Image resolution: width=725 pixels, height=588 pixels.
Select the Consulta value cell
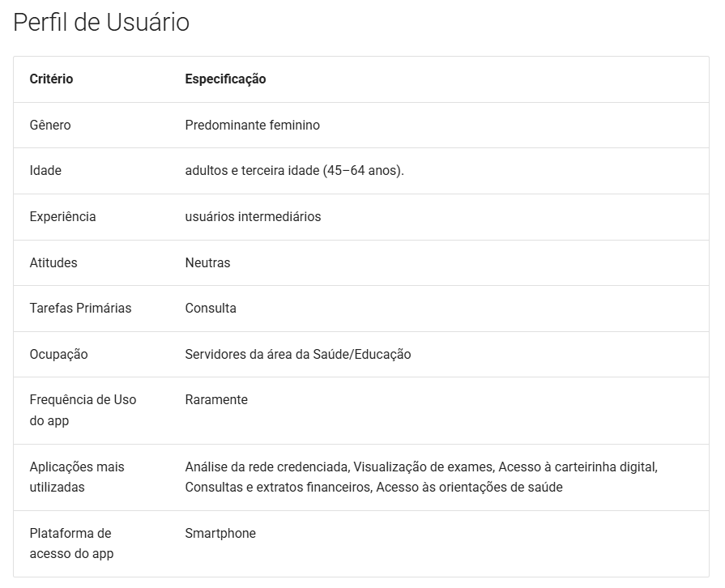pyautogui.click(x=211, y=309)
